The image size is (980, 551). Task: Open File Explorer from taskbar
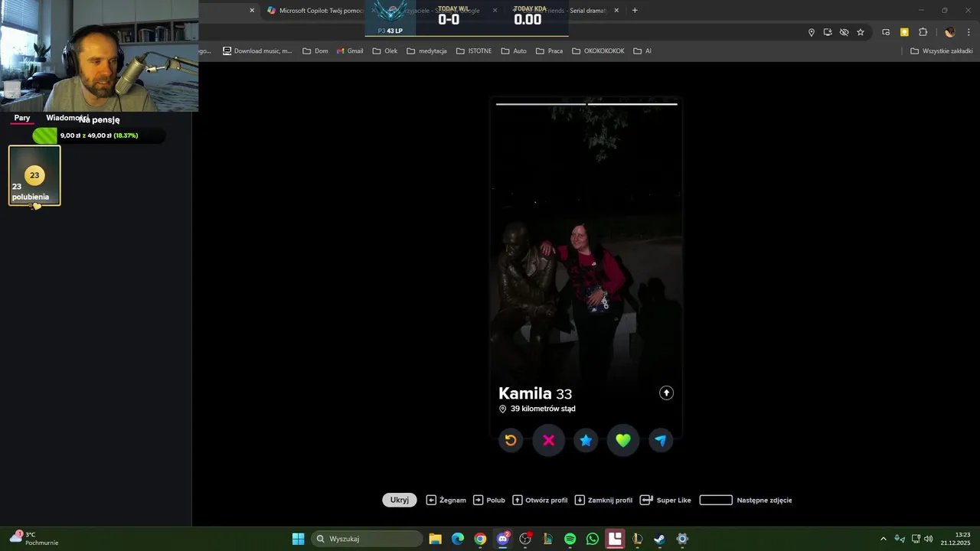pos(436,539)
